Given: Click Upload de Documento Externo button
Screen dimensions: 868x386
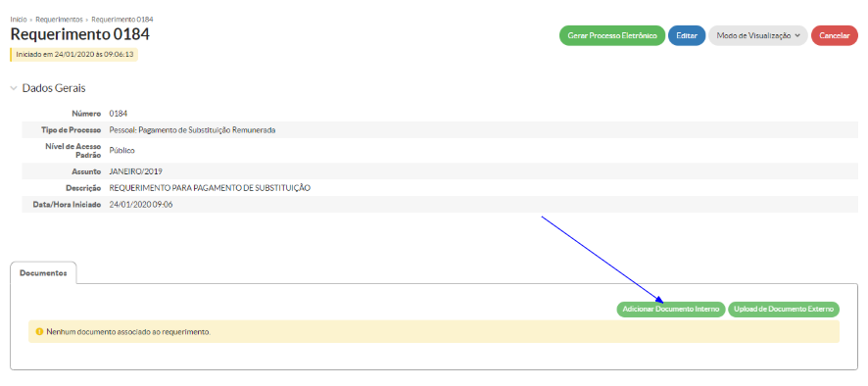Looking at the screenshot, I should [784, 310].
